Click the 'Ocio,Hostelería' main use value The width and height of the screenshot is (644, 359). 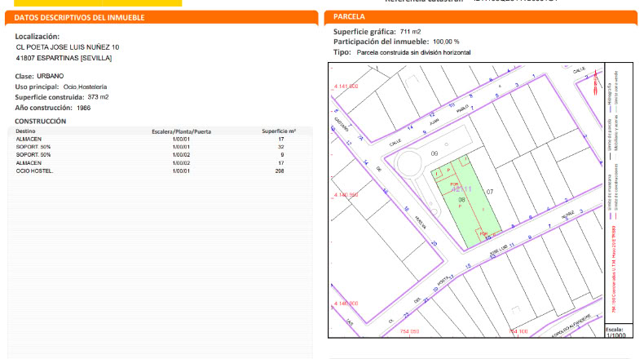pyautogui.click(x=85, y=86)
